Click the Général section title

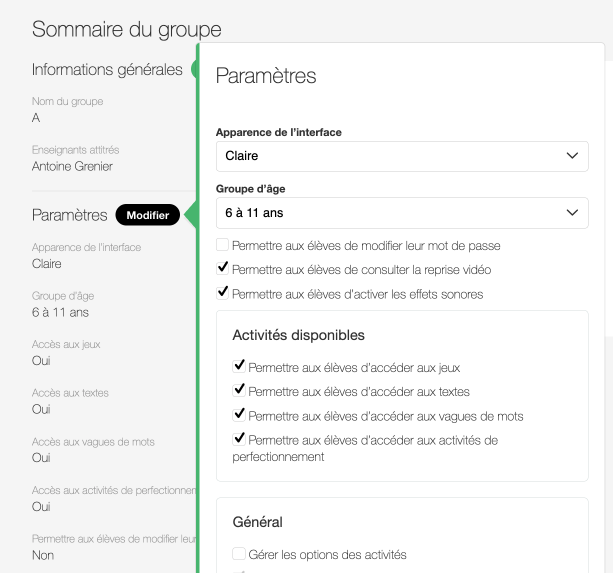click(x=257, y=521)
